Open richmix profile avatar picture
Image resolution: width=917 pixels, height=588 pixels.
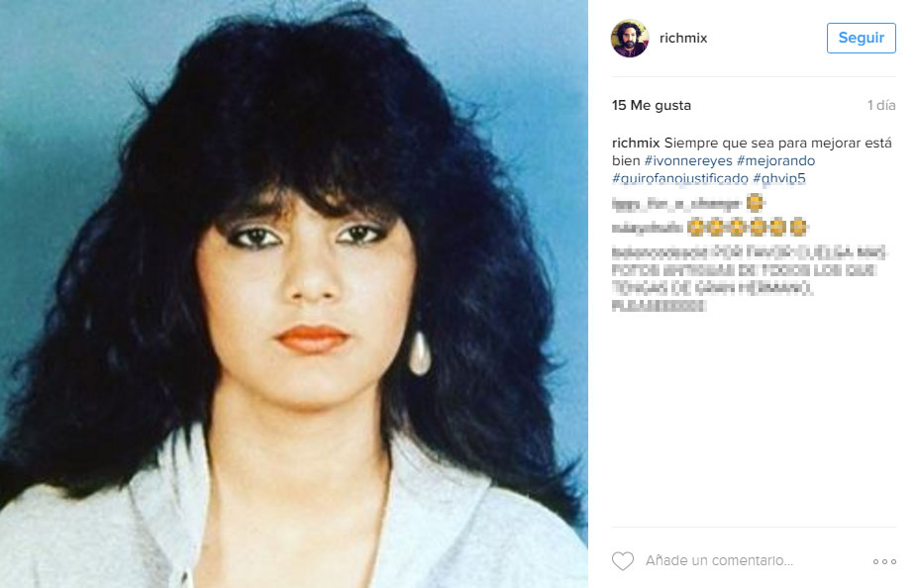630,38
